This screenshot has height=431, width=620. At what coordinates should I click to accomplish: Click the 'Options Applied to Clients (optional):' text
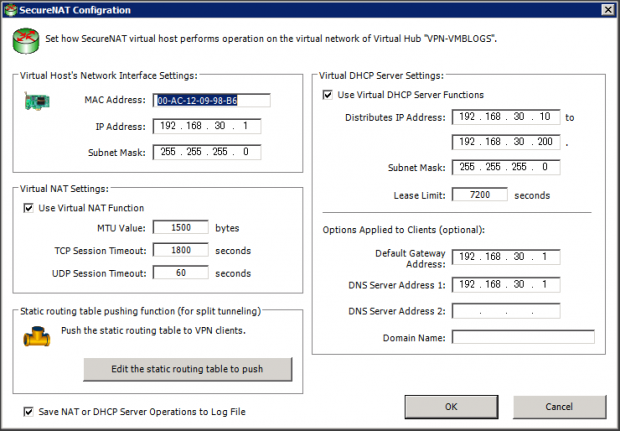(x=404, y=230)
